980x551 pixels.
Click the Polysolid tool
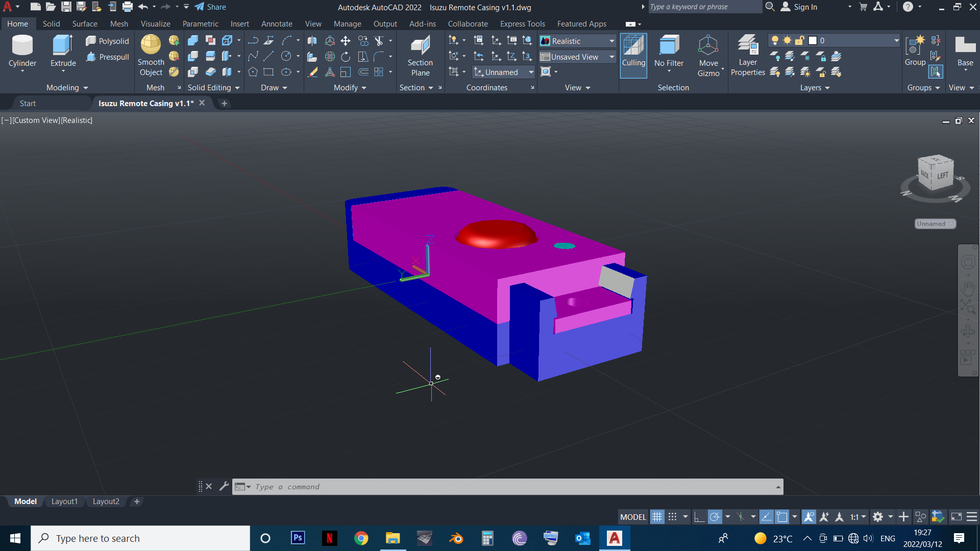(x=108, y=41)
